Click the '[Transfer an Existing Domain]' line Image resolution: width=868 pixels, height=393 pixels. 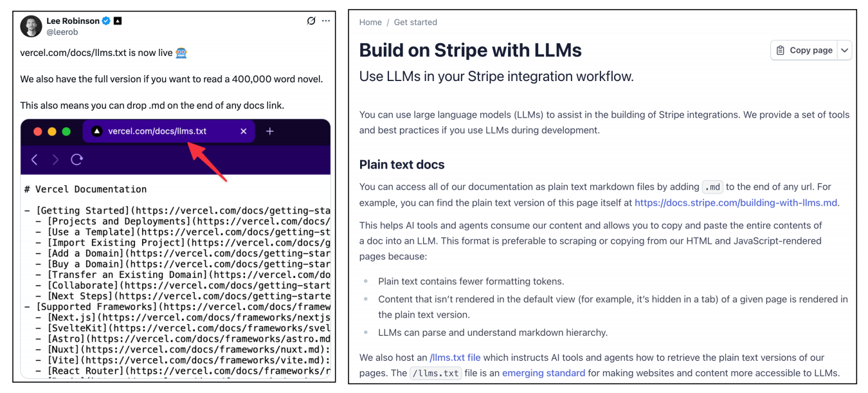[x=183, y=275]
